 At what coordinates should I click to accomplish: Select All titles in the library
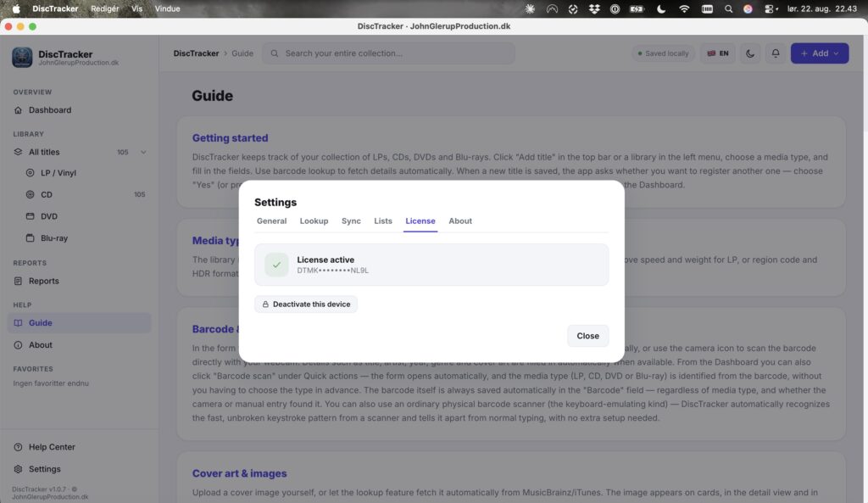coord(79,152)
